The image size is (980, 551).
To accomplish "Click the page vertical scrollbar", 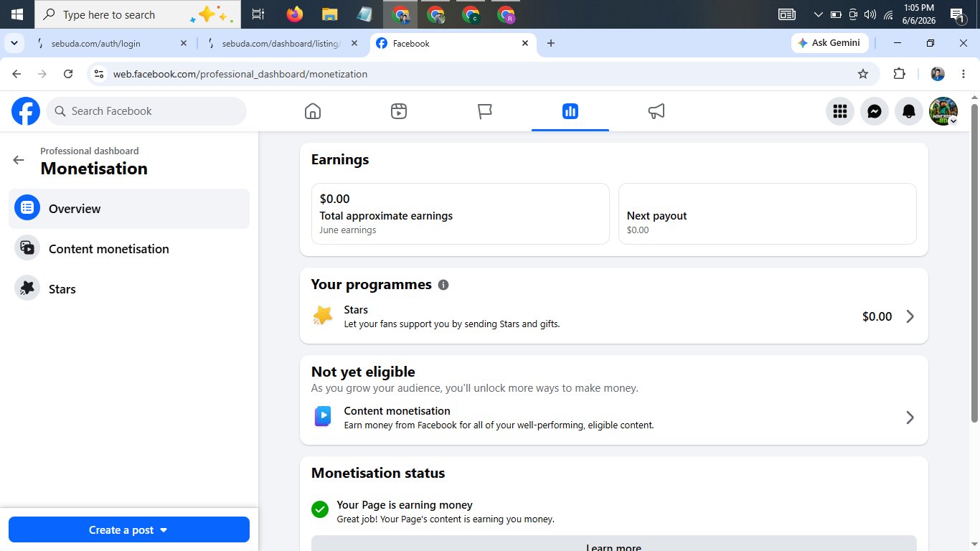I will (x=974, y=263).
